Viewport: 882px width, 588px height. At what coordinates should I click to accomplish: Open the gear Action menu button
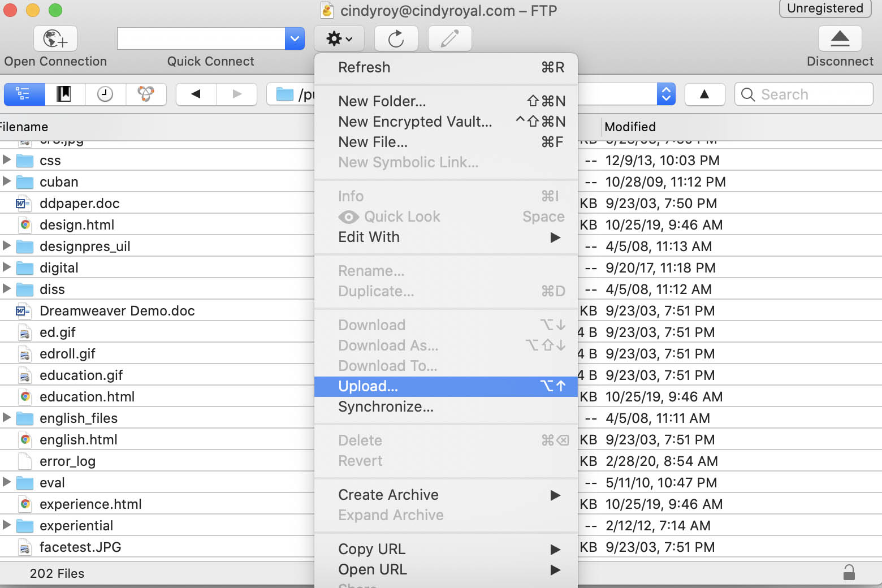[339, 39]
